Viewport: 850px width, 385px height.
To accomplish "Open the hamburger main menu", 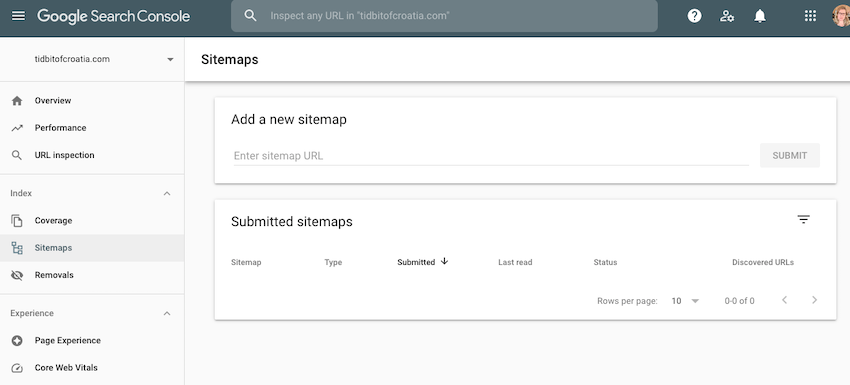I will pyautogui.click(x=18, y=16).
